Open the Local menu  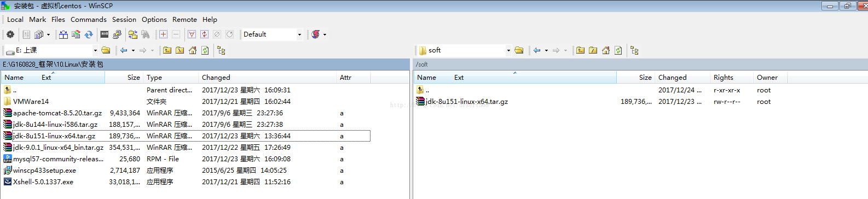[x=15, y=19]
